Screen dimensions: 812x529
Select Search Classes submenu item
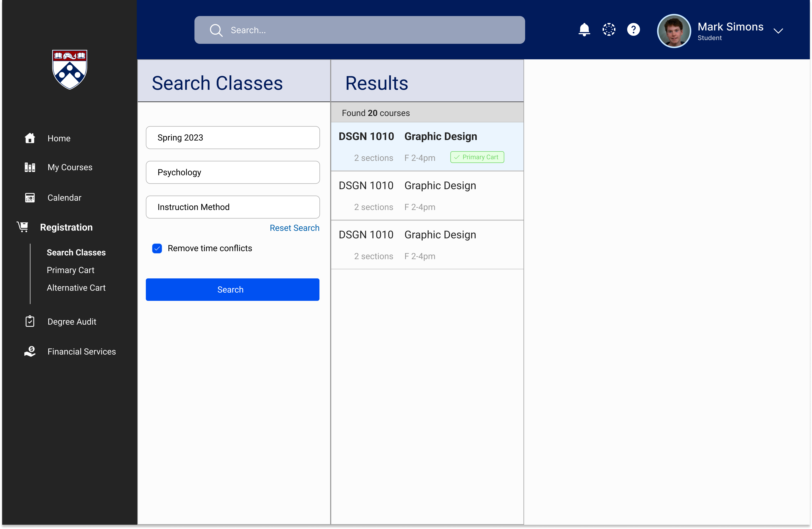click(x=76, y=253)
